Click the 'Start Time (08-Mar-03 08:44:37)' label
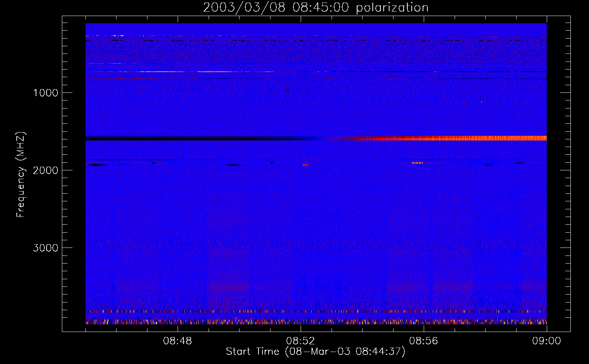Viewport: 589px width, 364px height. (316, 352)
